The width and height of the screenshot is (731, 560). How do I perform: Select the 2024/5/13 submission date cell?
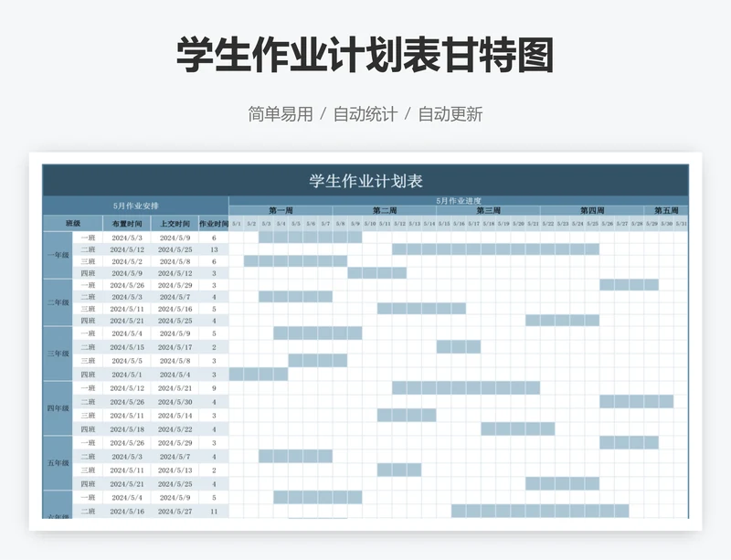tap(175, 470)
